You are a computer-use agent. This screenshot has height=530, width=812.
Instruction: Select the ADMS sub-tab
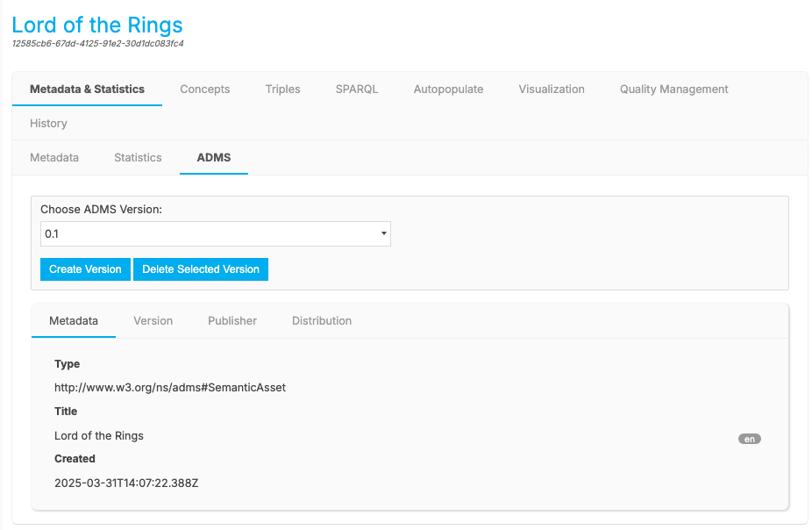pyautogui.click(x=214, y=158)
